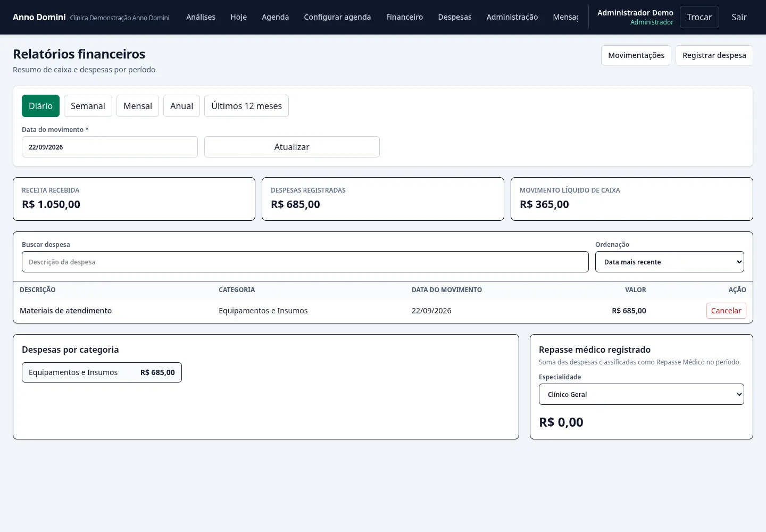Go to the Configurar agenda menu

pos(337,17)
